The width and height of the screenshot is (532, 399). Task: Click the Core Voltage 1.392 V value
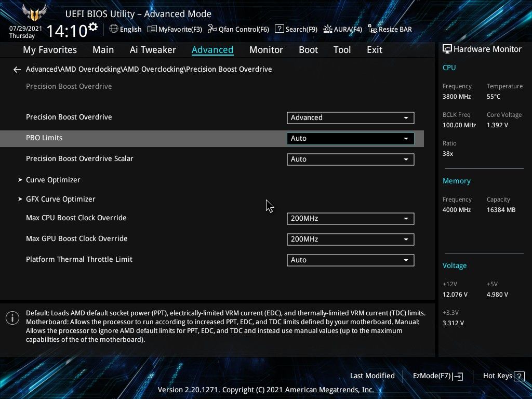click(497, 125)
